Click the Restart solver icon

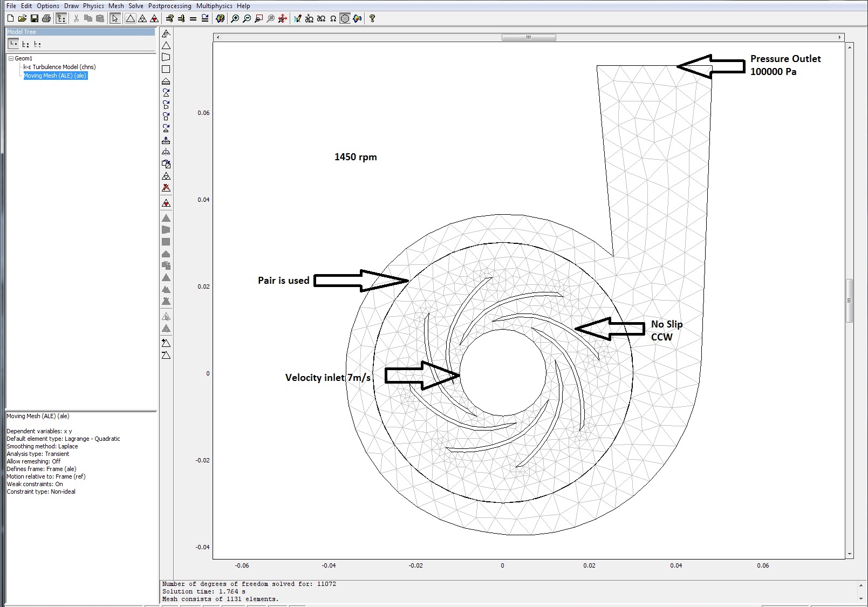205,18
